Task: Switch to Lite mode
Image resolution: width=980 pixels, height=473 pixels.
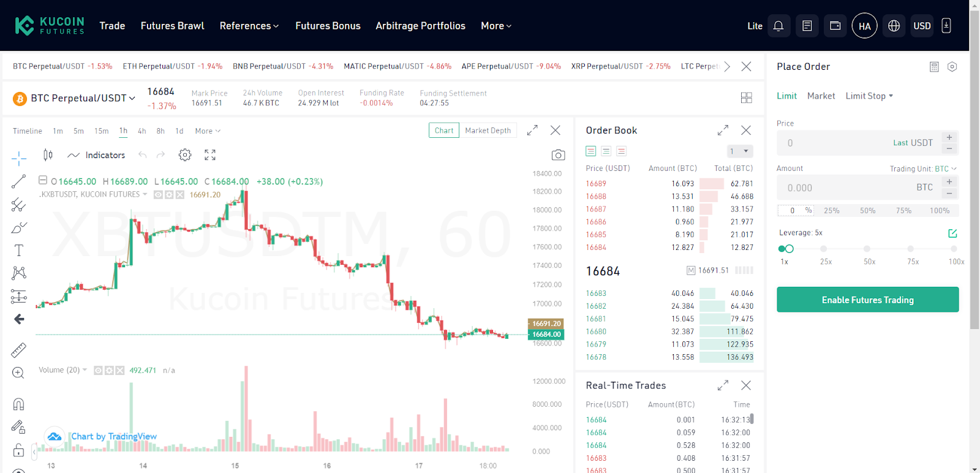Action: [x=755, y=26]
